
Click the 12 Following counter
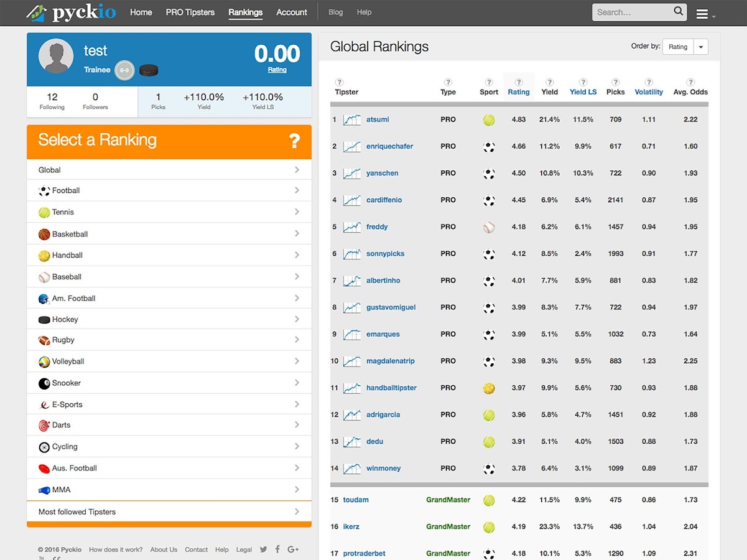[52, 101]
